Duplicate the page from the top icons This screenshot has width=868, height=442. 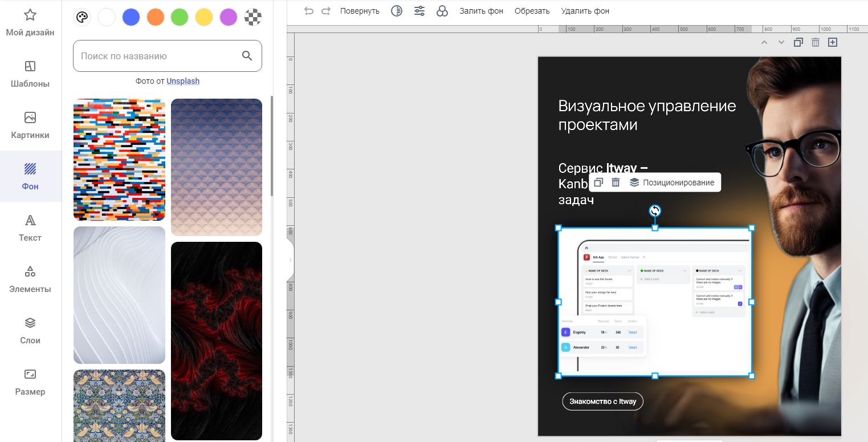pos(798,42)
